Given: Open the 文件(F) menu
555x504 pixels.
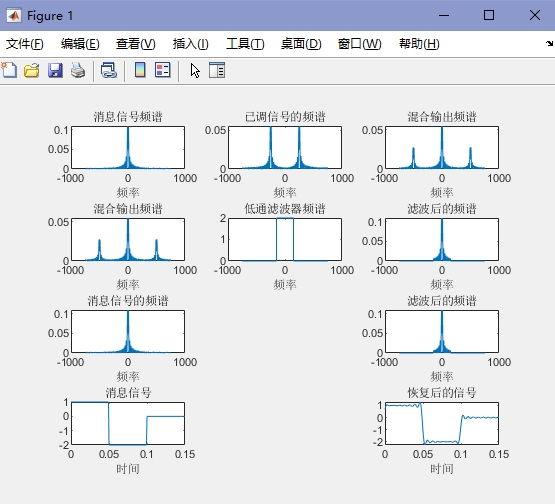Looking at the screenshot, I should (x=24, y=44).
